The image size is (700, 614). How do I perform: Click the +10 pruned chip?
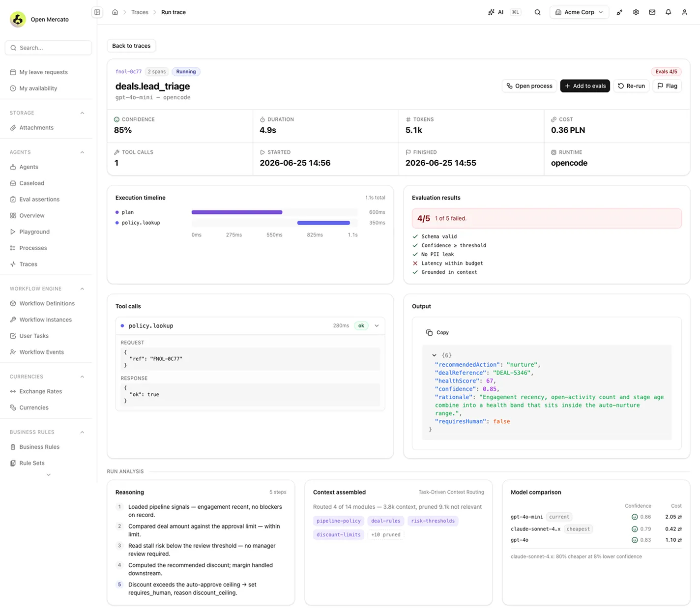tap(386, 535)
